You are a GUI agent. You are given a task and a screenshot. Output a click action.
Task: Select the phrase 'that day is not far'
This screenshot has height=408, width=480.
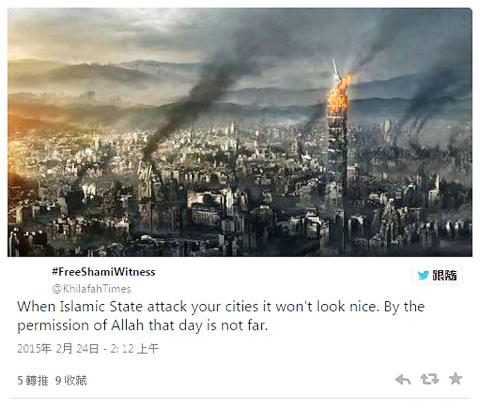click(208, 325)
